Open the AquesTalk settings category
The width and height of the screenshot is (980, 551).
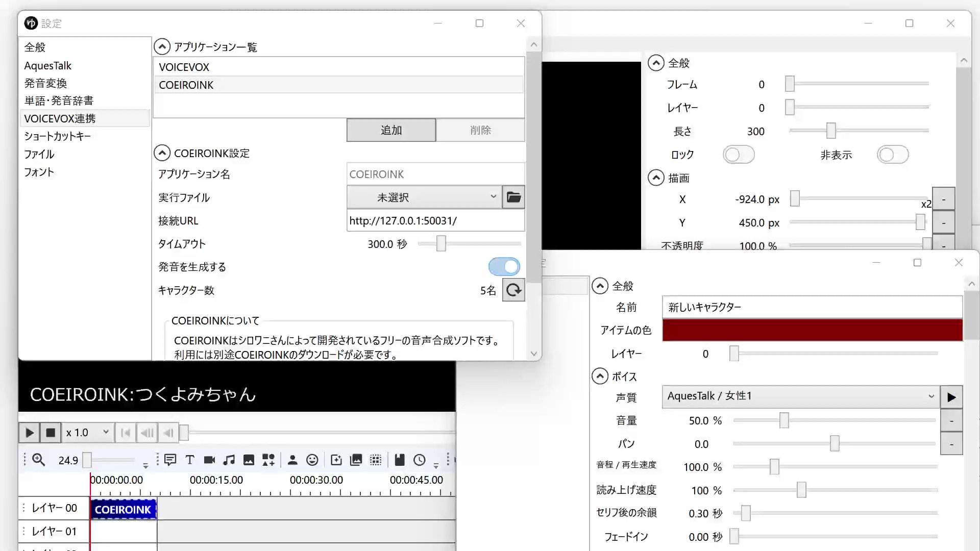pos(85,65)
